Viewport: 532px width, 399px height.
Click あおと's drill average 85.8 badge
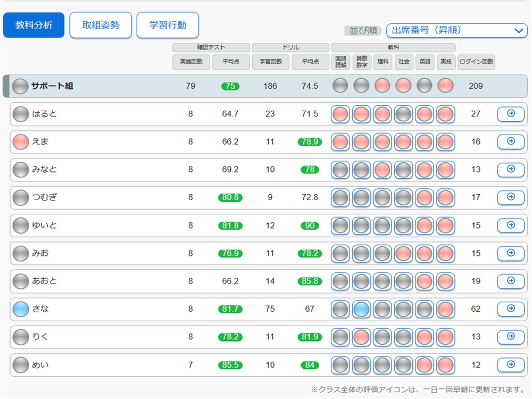pyautogui.click(x=310, y=281)
